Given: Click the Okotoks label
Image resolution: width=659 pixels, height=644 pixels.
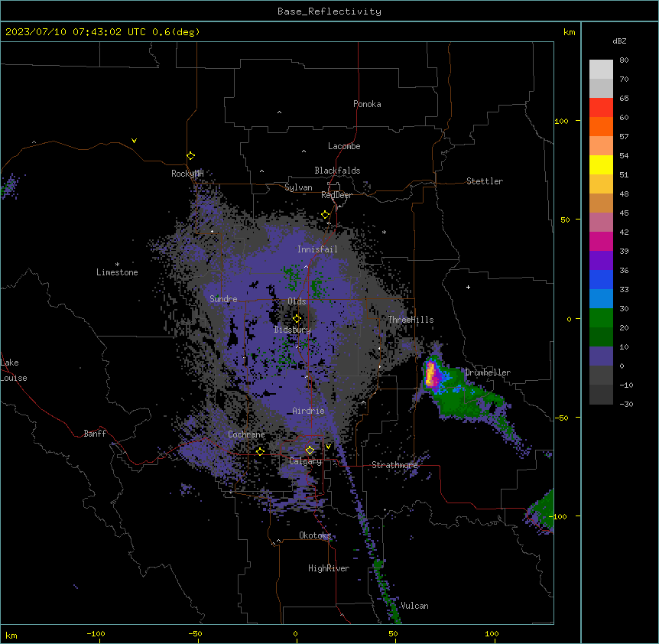Looking at the screenshot, I should pos(315,535).
